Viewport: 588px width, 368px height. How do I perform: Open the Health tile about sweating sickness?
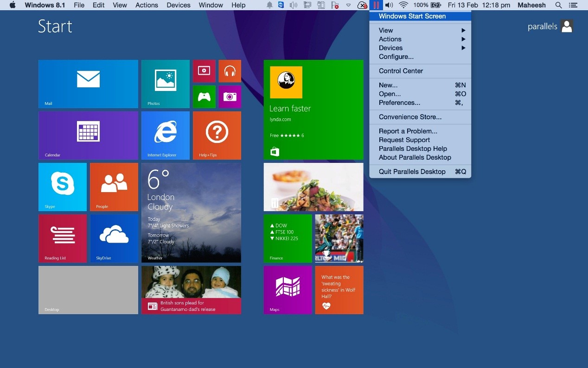click(x=339, y=290)
